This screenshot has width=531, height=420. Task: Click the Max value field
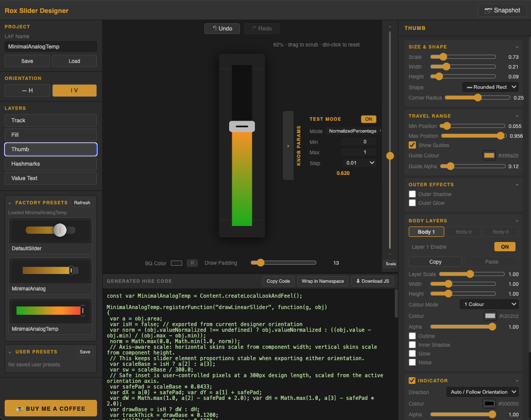pos(358,152)
